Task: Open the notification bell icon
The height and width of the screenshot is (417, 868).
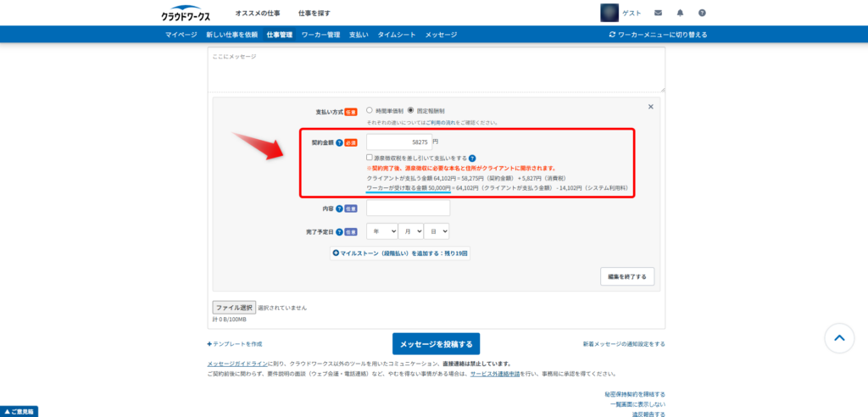Action: (x=680, y=13)
